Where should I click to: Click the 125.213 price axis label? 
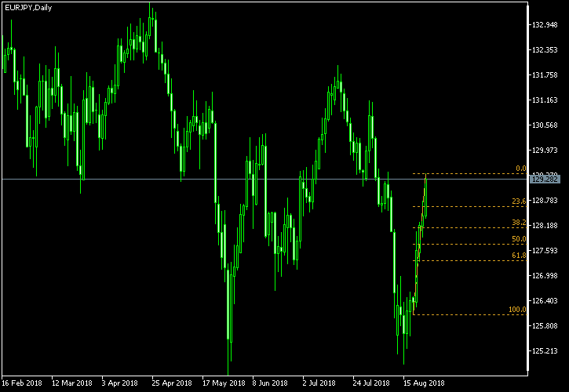click(x=545, y=350)
